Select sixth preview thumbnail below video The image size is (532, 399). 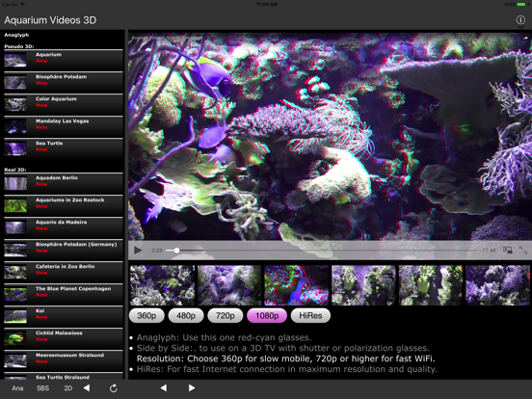point(497,285)
